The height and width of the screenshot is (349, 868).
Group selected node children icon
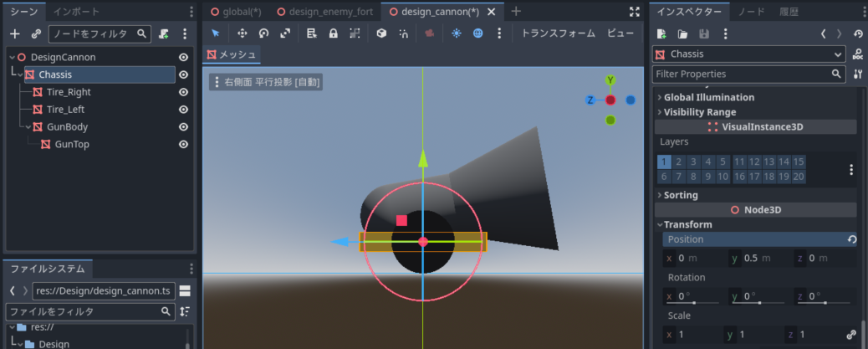(x=355, y=33)
